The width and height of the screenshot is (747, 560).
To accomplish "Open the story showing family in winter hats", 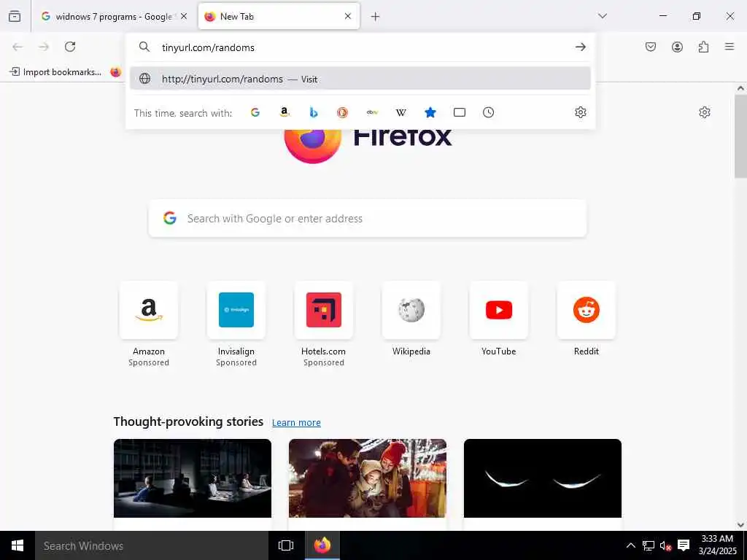I will coord(368,478).
